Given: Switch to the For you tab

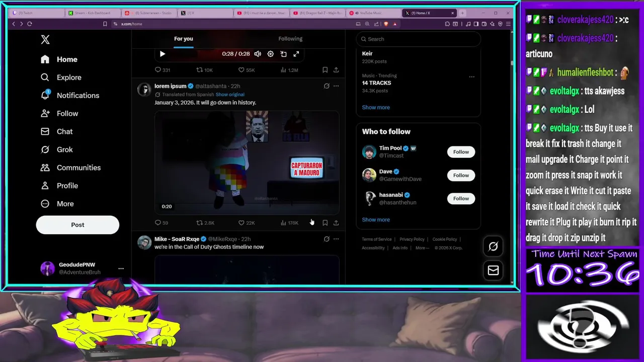Looking at the screenshot, I should [x=184, y=39].
